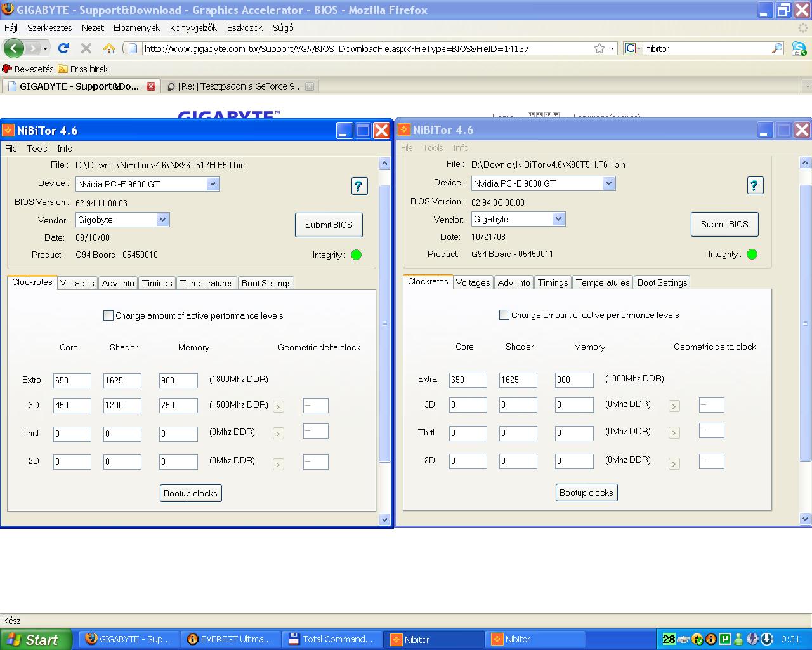Open help question mark in left NiBiTor
Image resolution: width=812 pixels, height=650 pixels.
(x=358, y=185)
